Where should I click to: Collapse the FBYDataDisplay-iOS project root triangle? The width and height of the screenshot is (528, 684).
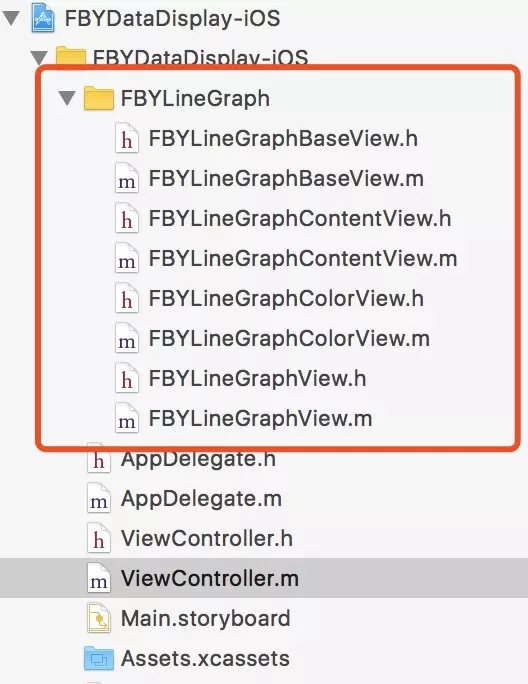tap(11, 19)
